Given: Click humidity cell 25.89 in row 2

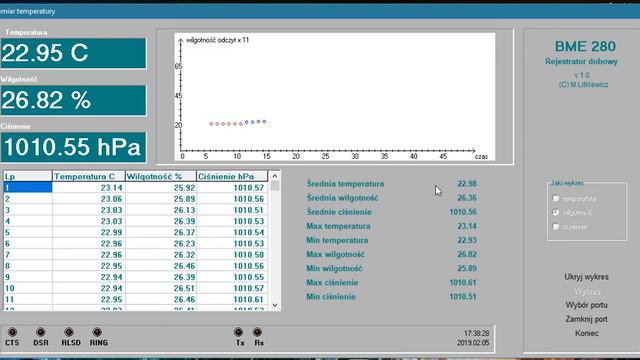Looking at the screenshot, I should coord(161,199).
